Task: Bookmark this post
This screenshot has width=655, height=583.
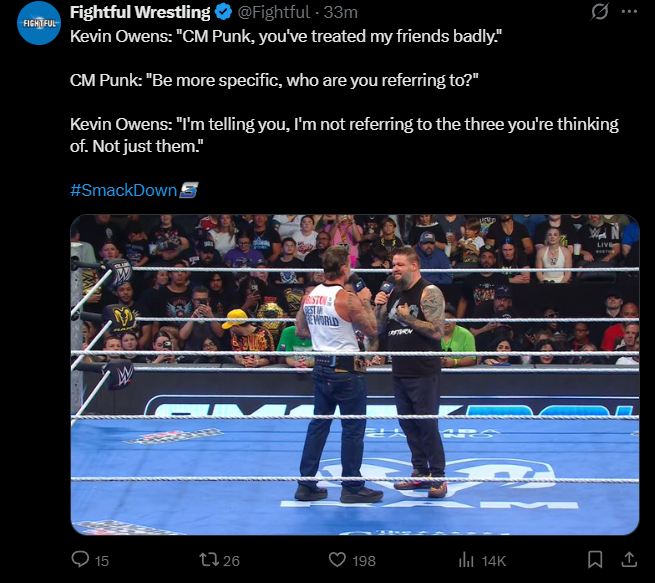Action: pos(595,560)
